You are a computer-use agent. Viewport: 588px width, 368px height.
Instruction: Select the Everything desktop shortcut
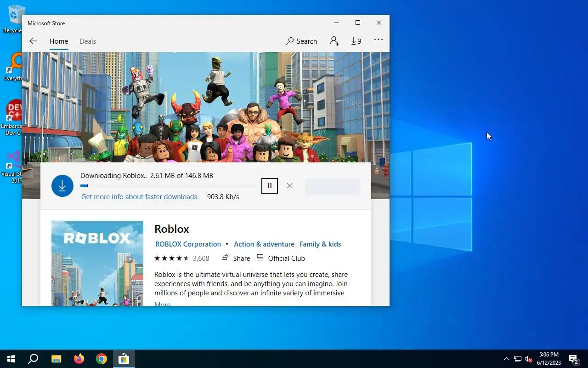13,67
